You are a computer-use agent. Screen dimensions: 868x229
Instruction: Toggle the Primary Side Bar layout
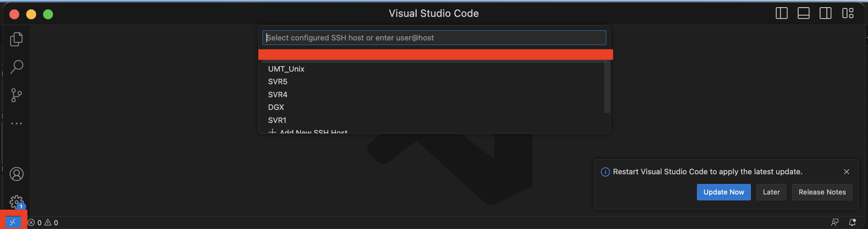[x=782, y=13]
